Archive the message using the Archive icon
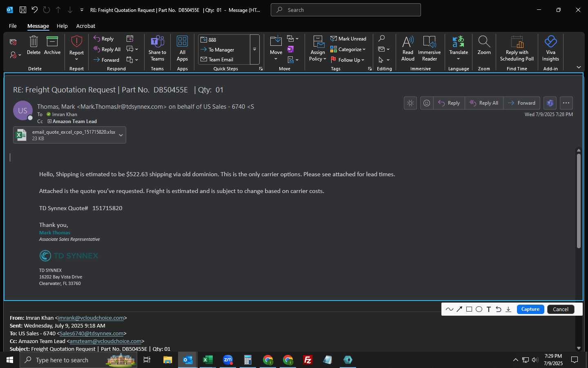This screenshot has width=588, height=368. [x=52, y=45]
